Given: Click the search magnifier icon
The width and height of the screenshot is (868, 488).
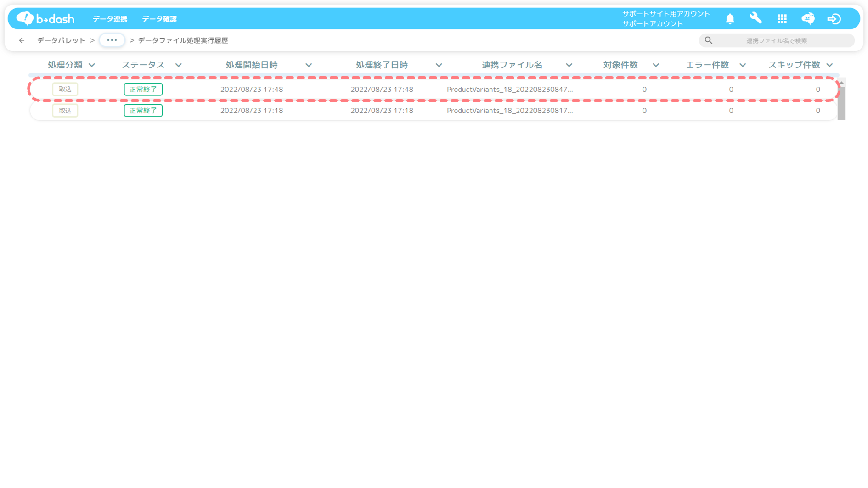Looking at the screenshot, I should point(708,40).
